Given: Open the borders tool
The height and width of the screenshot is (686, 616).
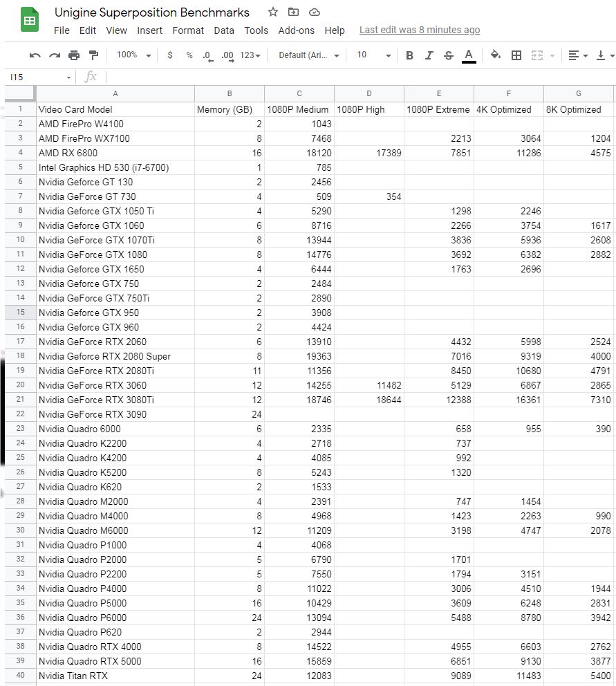Looking at the screenshot, I should click(516, 55).
